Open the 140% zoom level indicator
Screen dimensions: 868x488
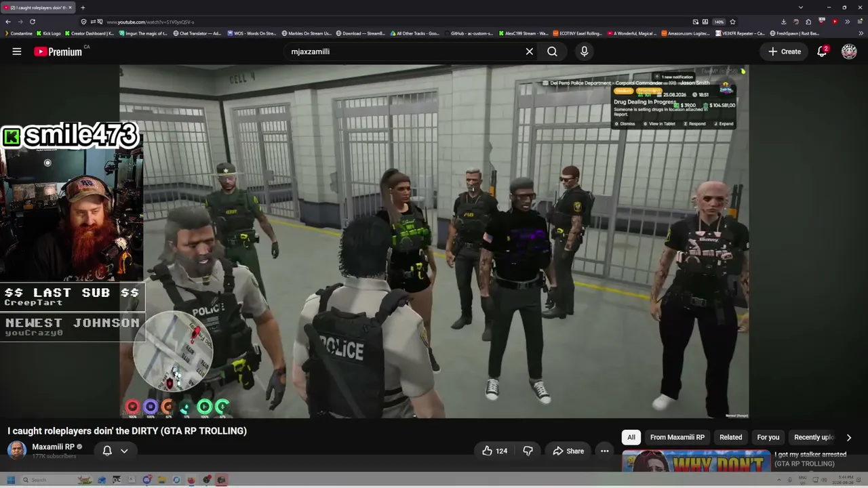[719, 22]
